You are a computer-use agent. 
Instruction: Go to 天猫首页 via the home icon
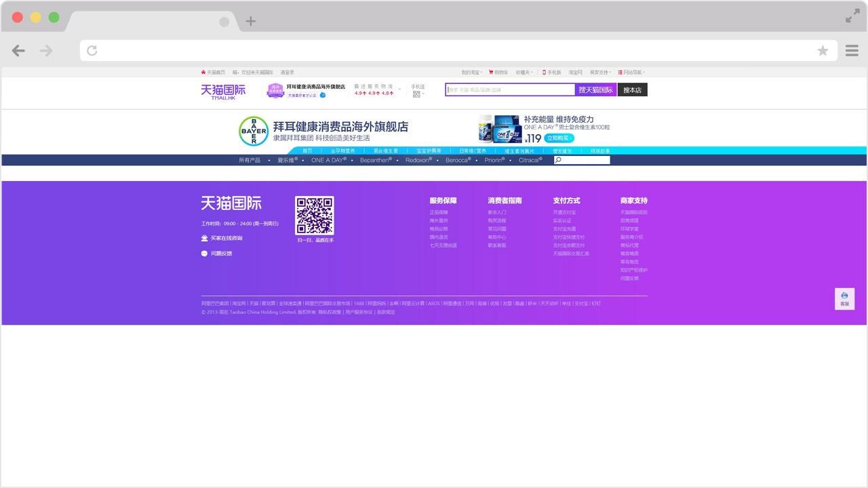pos(213,73)
